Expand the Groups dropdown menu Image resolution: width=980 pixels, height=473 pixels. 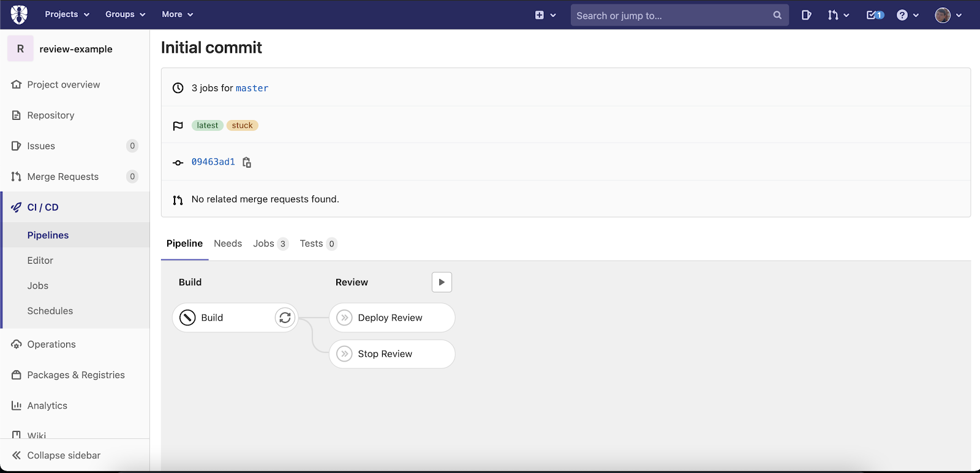click(125, 15)
